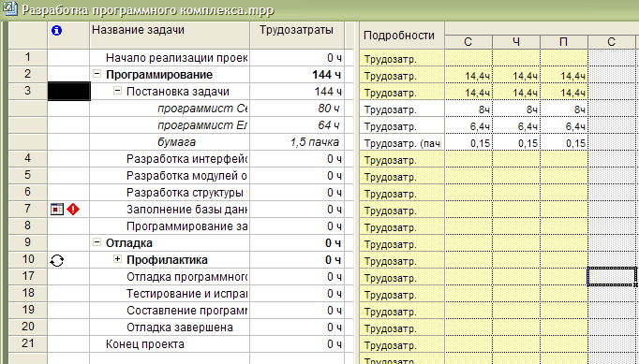Select the Программирование task name

pos(159,75)
